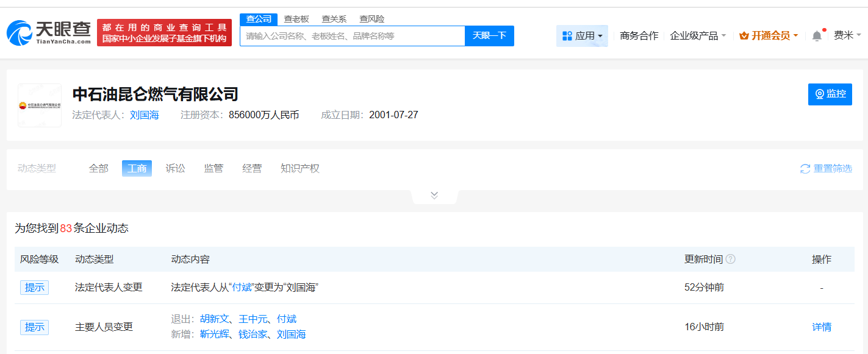Open legal representative 刘国海 in company header
This screenshot has height=354, width=868.
coord(145,115)
